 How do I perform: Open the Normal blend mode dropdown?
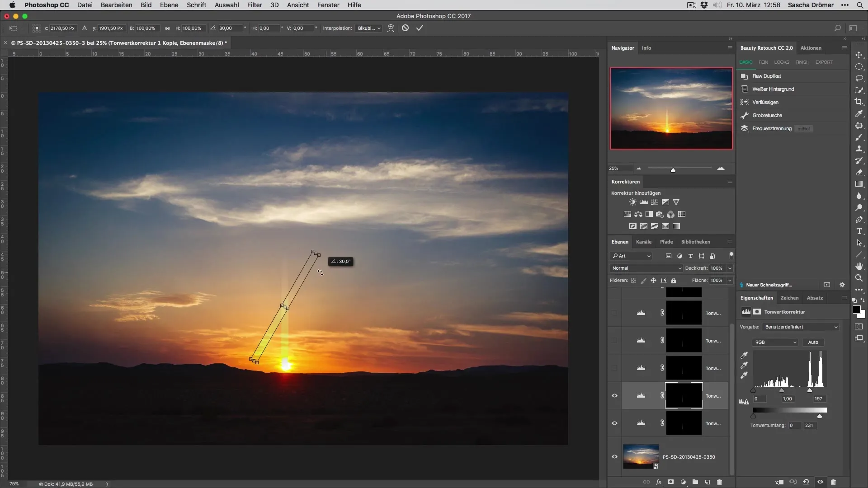pyautogui.click(x=646, y=268)
